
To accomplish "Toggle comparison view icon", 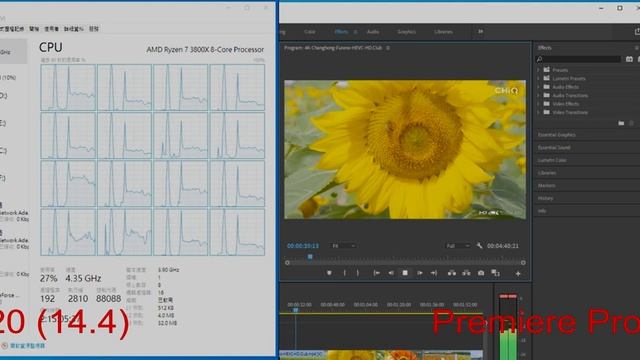I will click(x=496, y=273).
